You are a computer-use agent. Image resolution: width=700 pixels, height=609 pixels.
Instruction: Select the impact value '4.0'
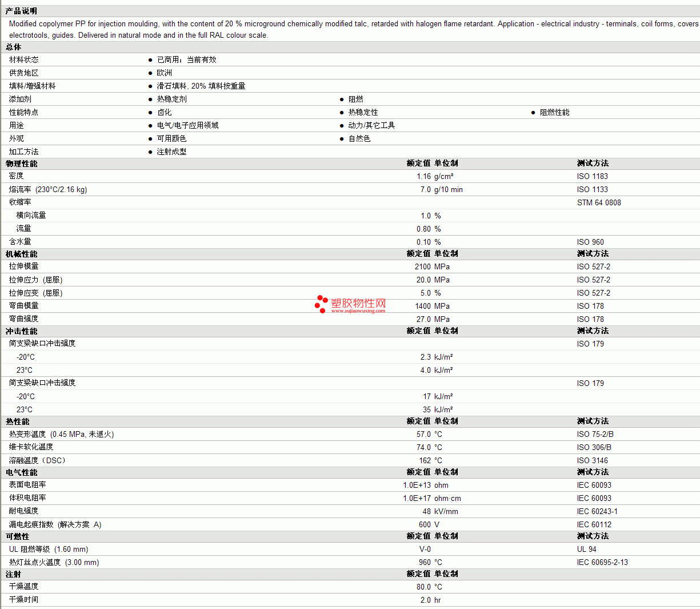click(426, 370)
